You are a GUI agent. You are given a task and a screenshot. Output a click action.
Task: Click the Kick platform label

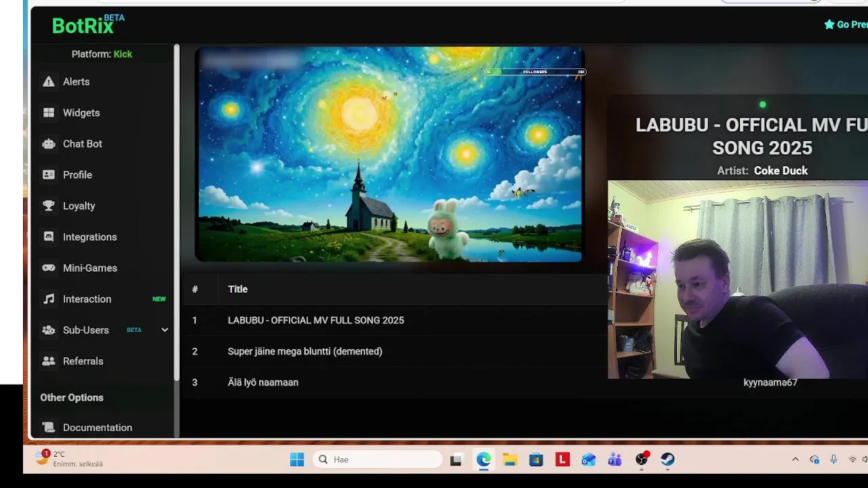coord(123,54)
